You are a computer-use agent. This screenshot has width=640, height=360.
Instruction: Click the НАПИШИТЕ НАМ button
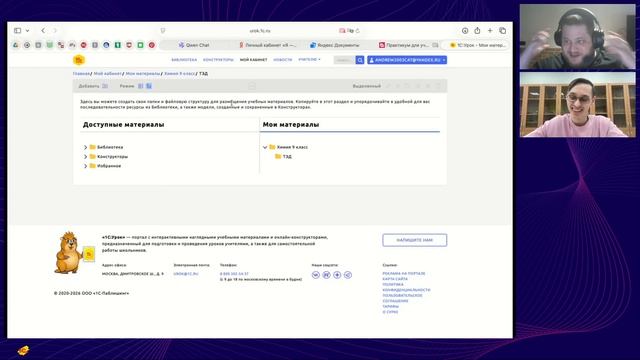pyautogui.click(x=415, y=240)
